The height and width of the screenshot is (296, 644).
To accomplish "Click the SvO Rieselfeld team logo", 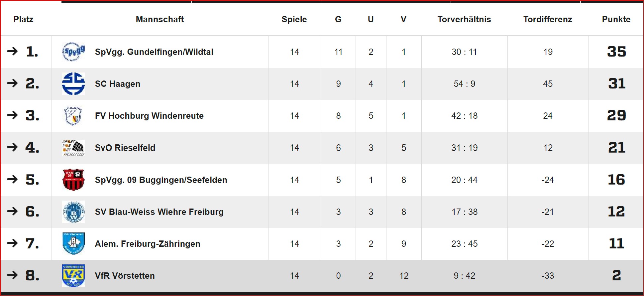I will click(x=73, y=148).
